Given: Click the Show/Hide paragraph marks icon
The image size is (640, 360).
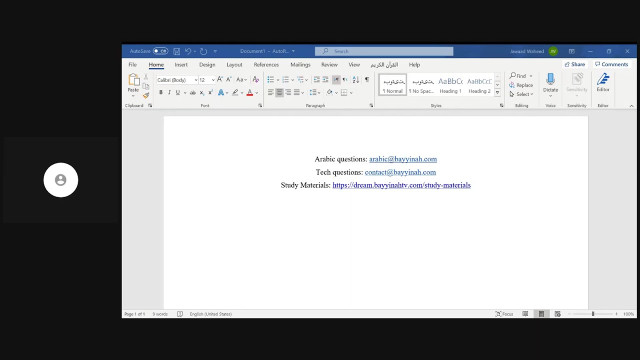Looking at the screenshot, I should tap(367, 80).
